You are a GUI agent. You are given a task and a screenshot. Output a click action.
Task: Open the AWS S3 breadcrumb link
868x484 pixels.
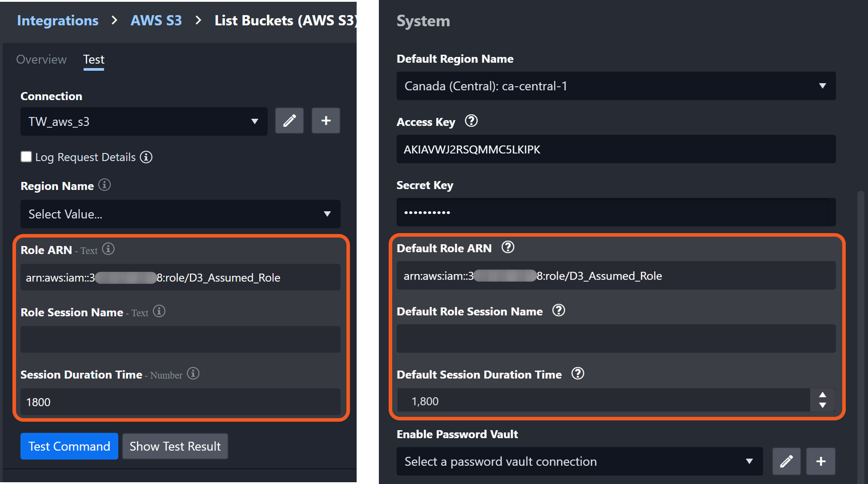(x=156, y=20)
